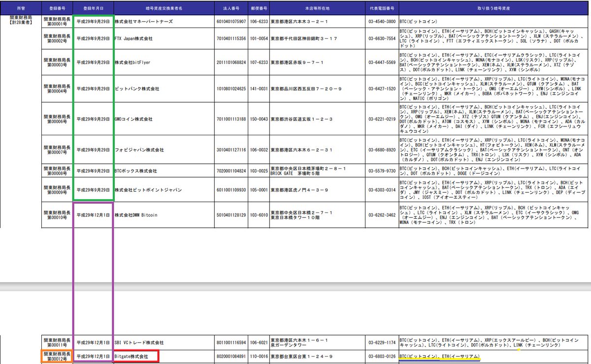
Task: Click phone number 03-4540-3800
Action: (382, 22)
